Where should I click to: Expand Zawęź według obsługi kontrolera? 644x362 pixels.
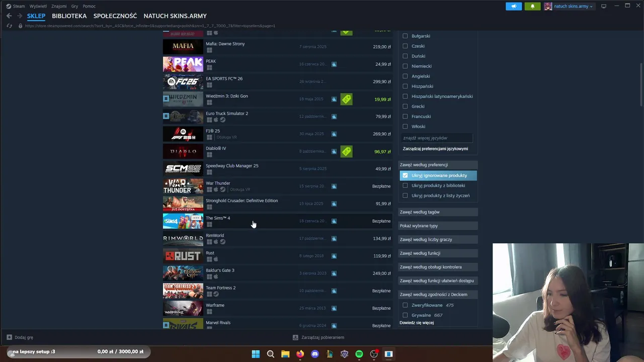[438, 267]
